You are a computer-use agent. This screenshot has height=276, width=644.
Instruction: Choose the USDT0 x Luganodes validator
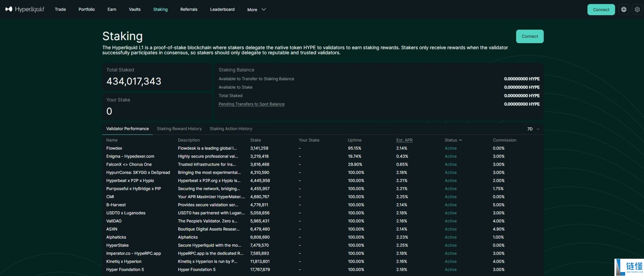coord(126,213)
